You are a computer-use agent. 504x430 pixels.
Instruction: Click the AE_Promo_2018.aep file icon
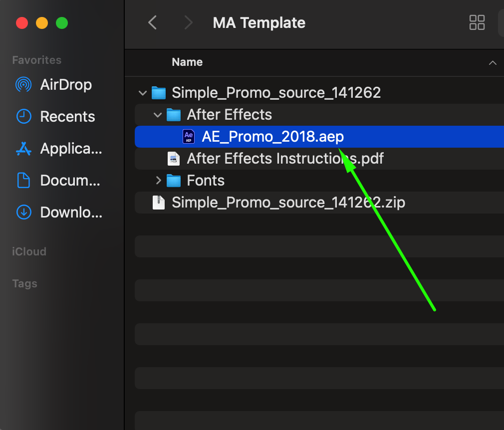[x=189, y=137]
